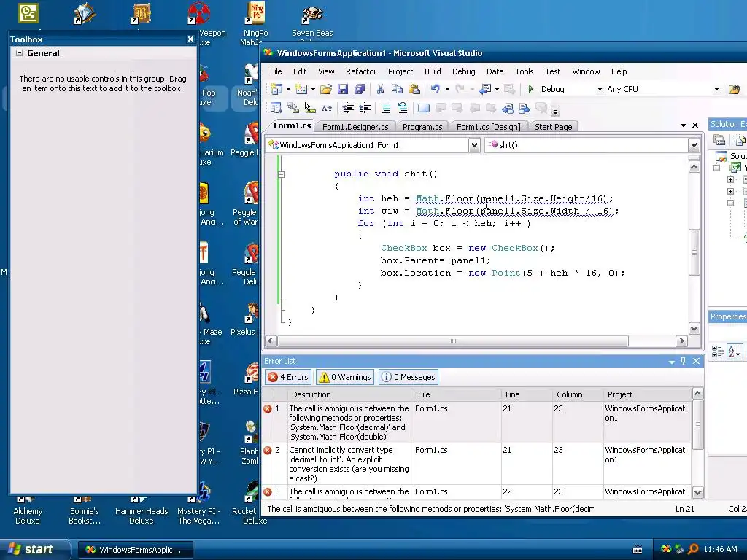The height and width of the screenshot is (560, 747).
Task: Sort errors by the File column header
Action: (457, 394)
